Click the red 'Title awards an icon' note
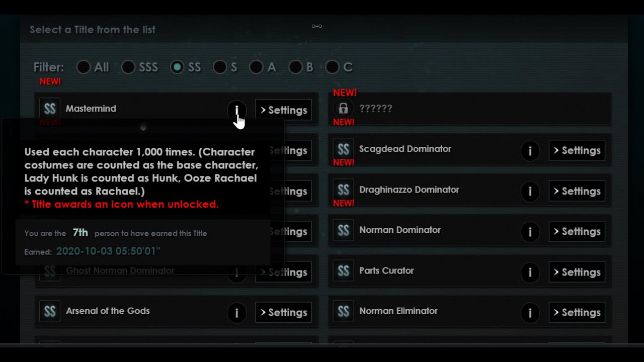This screenshot has width=644, height=362. coord(121,204)
